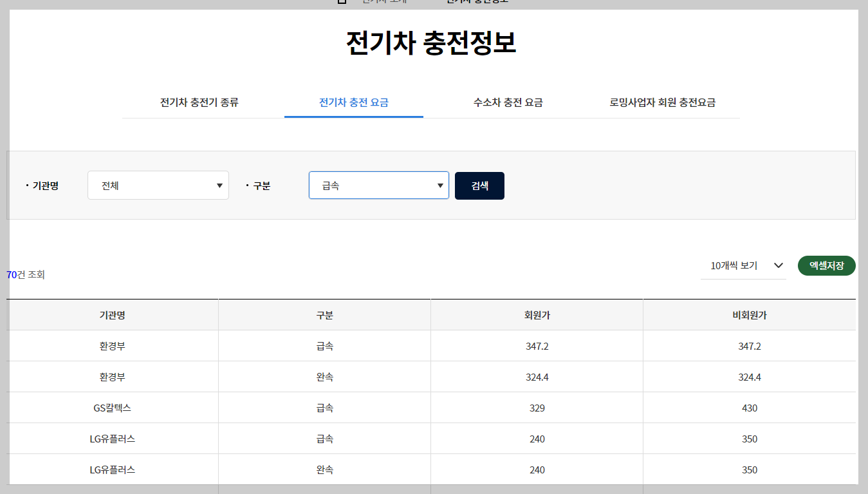Click the chevron next to 10개씩 보기
The width and height of the screenshot is (868, 494).
(x=779, y=265)
